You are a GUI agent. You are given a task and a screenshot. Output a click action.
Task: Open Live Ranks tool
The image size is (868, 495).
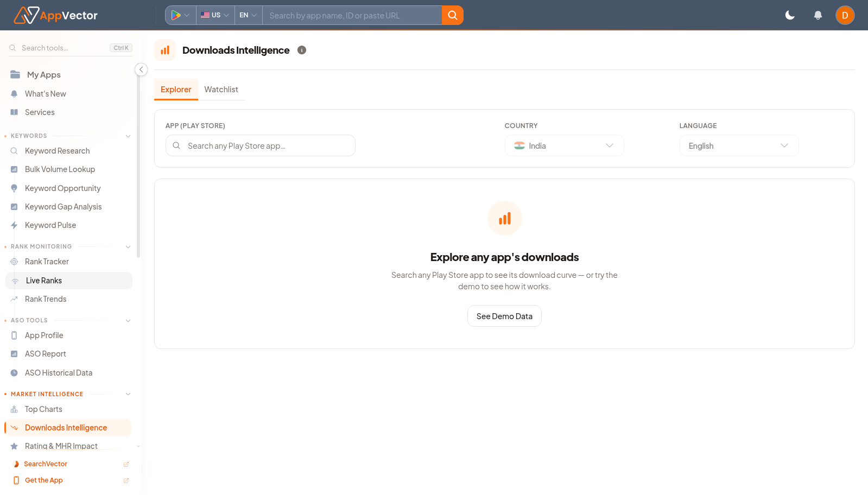coord(69,281)
